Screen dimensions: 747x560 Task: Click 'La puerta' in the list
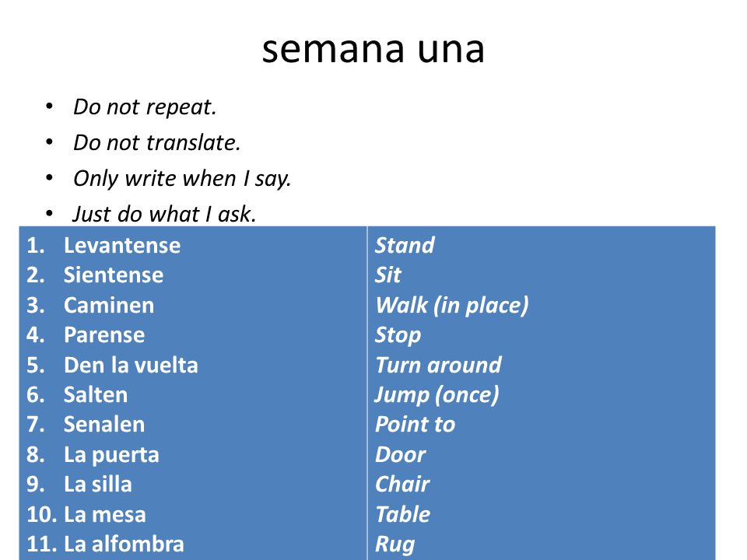(111, 455)
